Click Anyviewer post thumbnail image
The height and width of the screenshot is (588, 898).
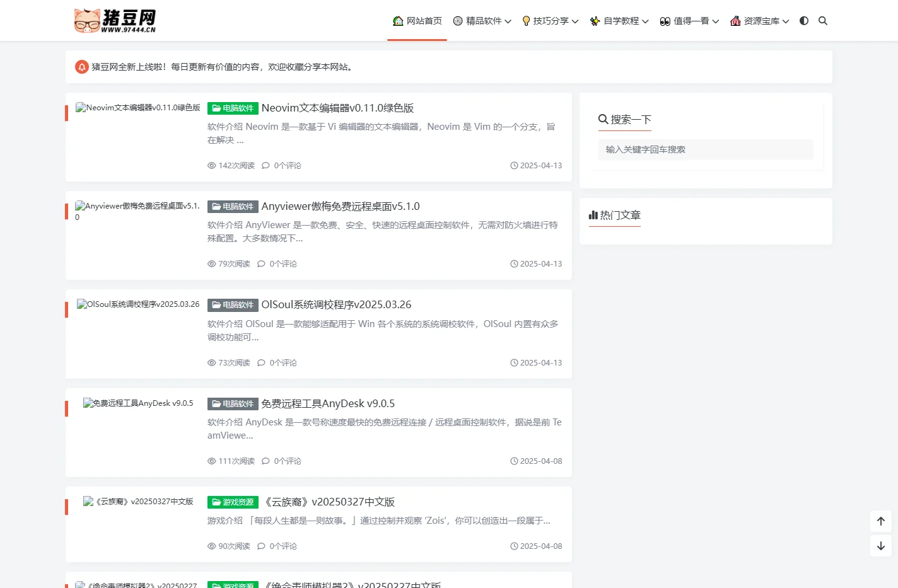(x=137, y=211)
